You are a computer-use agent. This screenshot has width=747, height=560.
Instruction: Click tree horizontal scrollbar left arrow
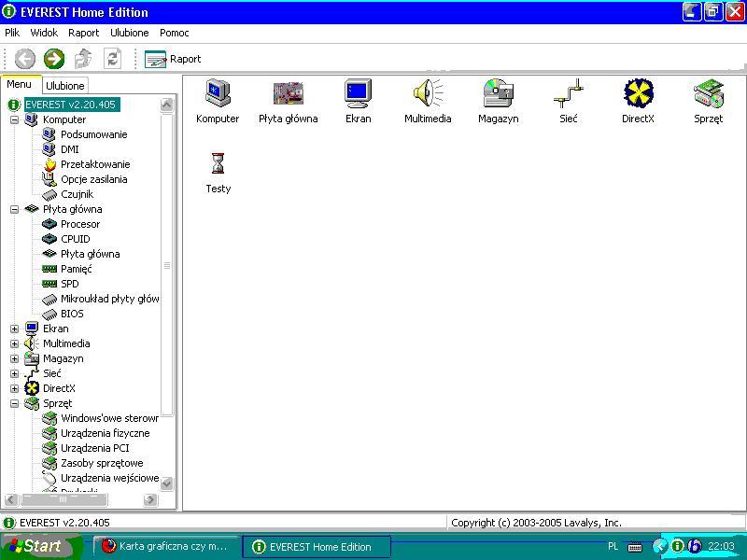(11, 499)
